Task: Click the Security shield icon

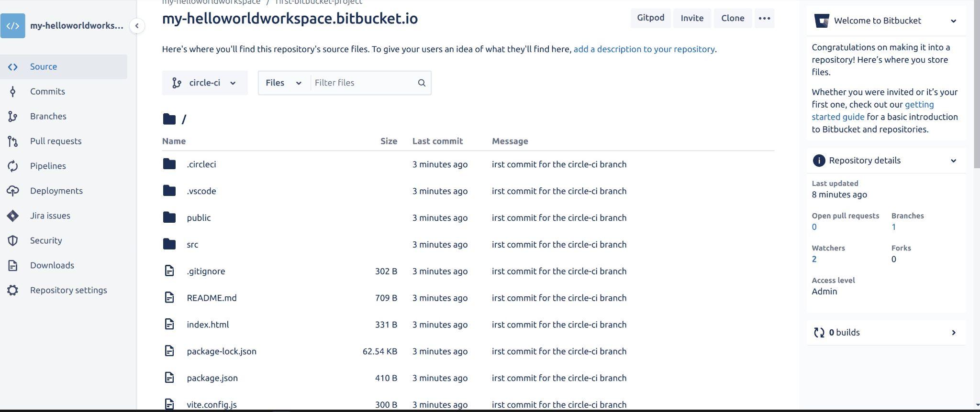Action: click(x=13, y=240)
